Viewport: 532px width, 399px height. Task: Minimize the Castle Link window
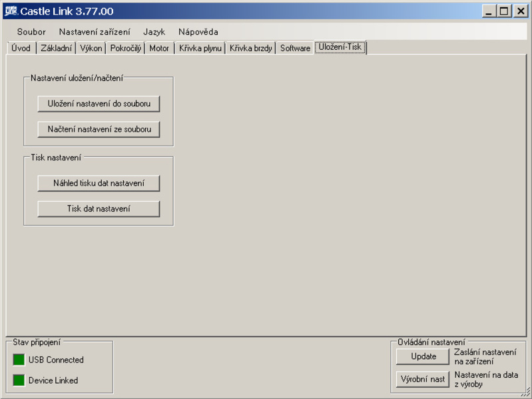click(489, 11)
